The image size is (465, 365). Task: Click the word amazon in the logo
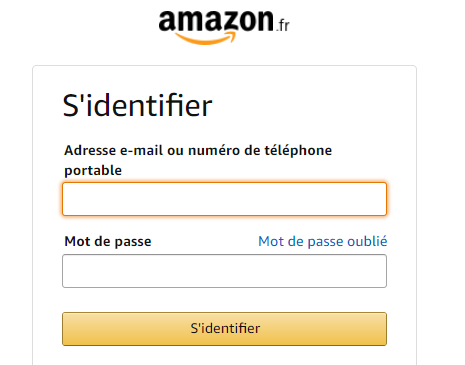coord(216,21)
